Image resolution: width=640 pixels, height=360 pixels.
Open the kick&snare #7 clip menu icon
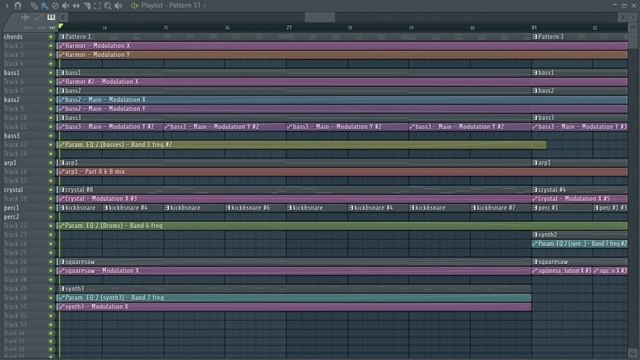pos(474,208)
